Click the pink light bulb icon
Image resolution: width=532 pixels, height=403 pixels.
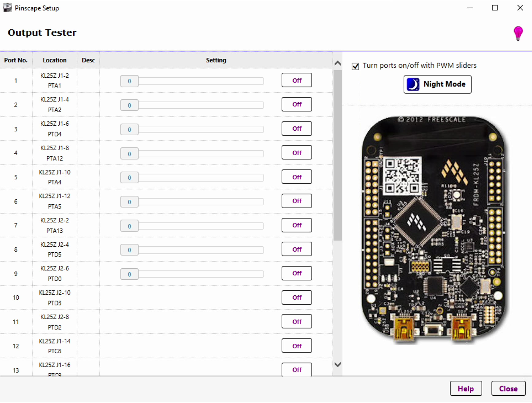click(x=518, y=33)
